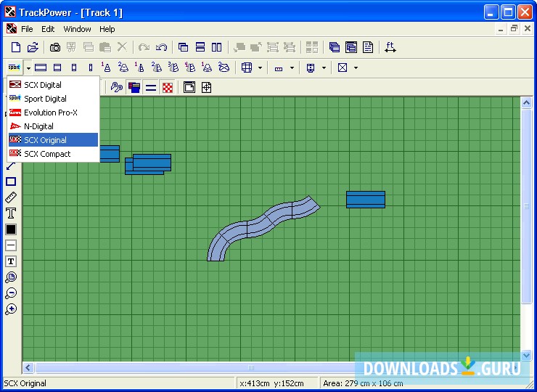Click the fit window view icon
The width and height of the screenshot is (537, 392).
[x=189, y=87]
